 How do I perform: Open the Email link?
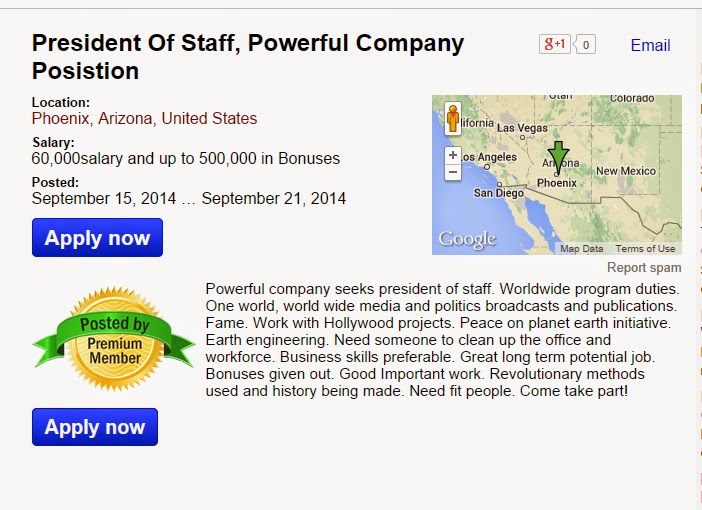pyautogui.click(x=650, y=45)
